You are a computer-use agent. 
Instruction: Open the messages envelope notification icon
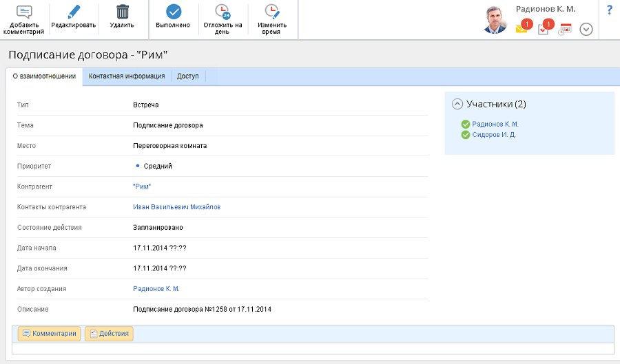coord(522,29)
